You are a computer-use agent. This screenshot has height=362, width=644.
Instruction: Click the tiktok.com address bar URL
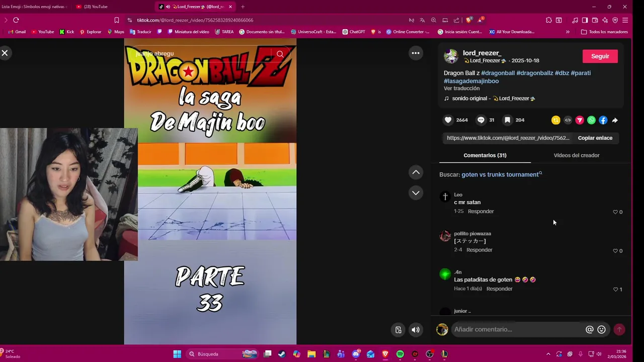pos(195,20)
